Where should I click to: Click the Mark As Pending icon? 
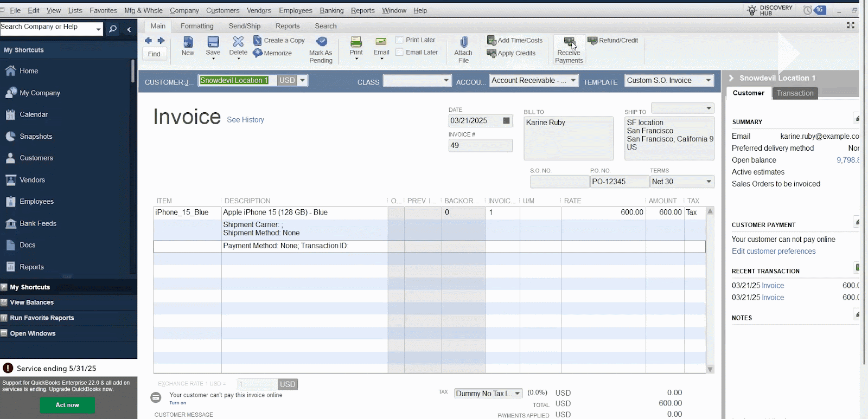pyautogui.click(x=321, y=42)
